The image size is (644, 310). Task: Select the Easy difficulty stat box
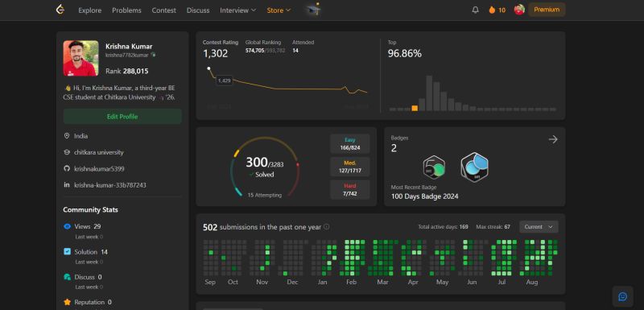point(350,143)
